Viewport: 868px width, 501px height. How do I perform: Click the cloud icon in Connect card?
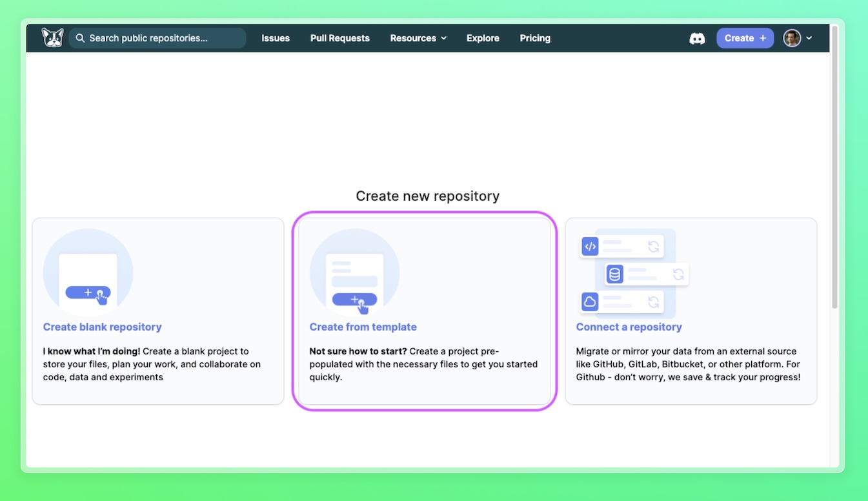pyautogui.click(x=590, y=302)
